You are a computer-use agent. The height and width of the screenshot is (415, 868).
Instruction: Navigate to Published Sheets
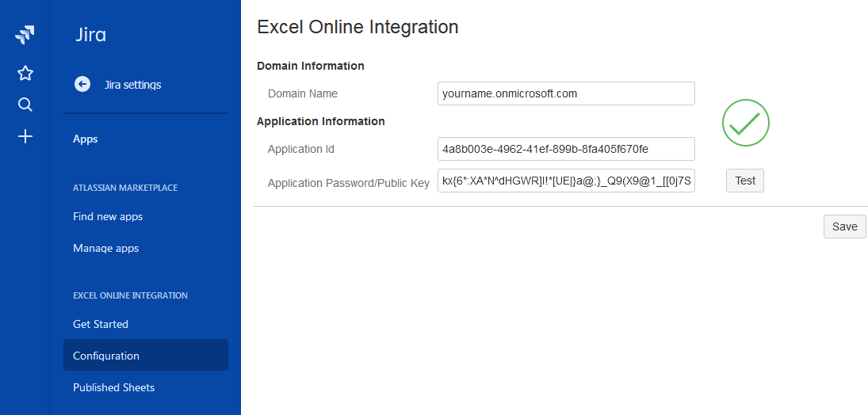coord(113,387)
